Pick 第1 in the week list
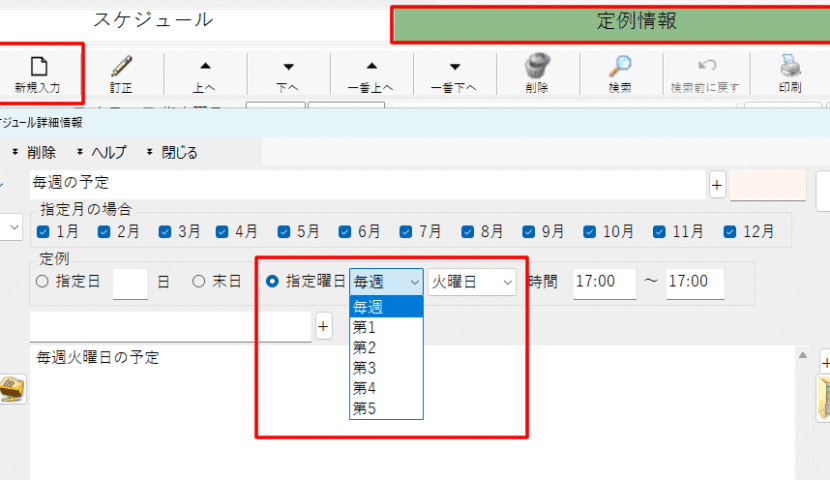The width and height of the screenshot is (830, 480). 363,326
